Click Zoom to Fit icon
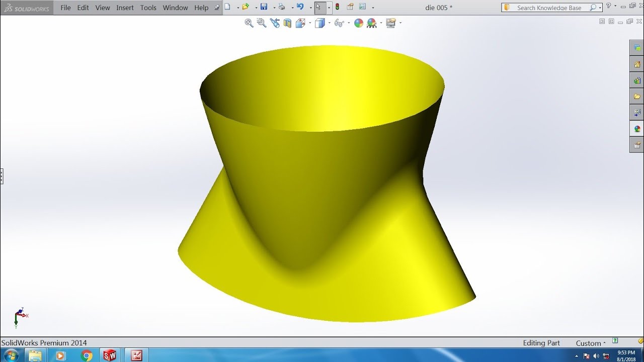Screen dimensions: 644x362 (x=249, y=23)
